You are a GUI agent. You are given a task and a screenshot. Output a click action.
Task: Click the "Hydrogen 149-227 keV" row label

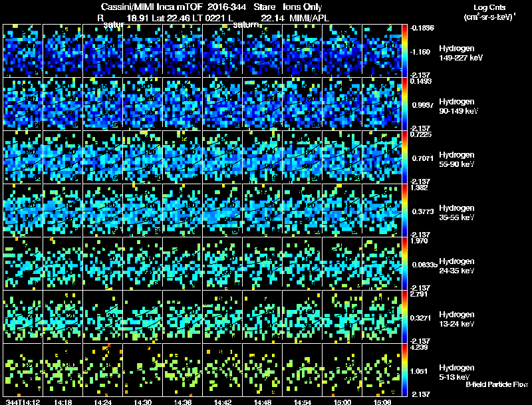[461, 53]
